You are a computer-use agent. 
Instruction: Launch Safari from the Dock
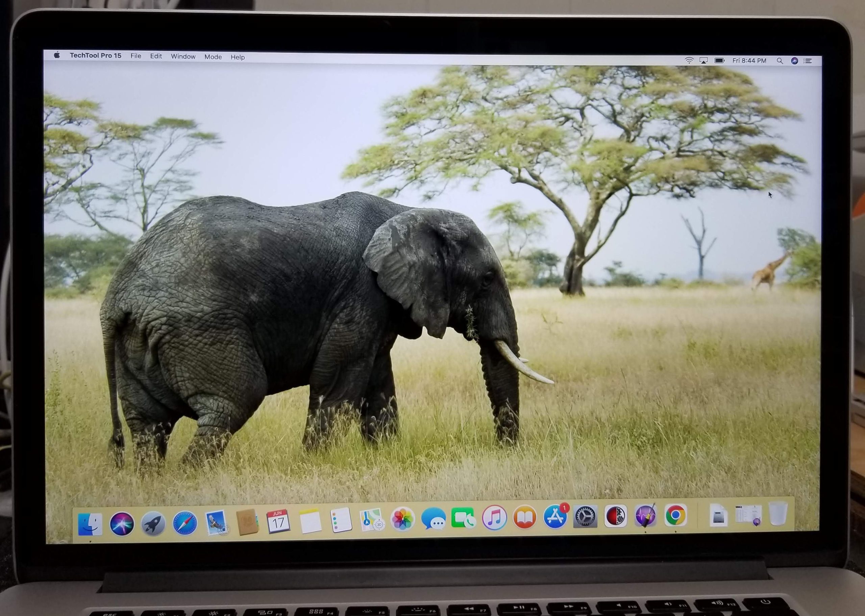tap(185, 523)
